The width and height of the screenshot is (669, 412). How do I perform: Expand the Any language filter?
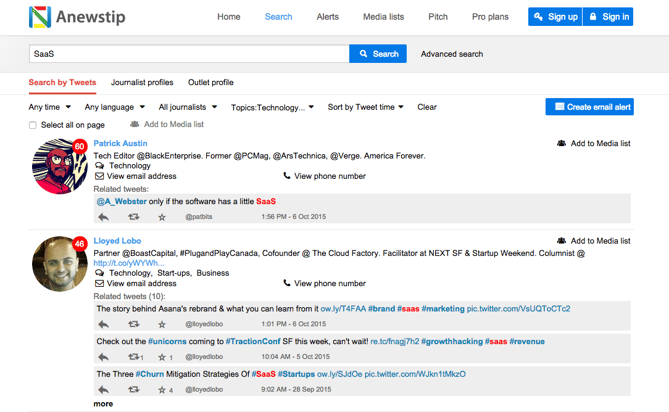click(115, 107)
